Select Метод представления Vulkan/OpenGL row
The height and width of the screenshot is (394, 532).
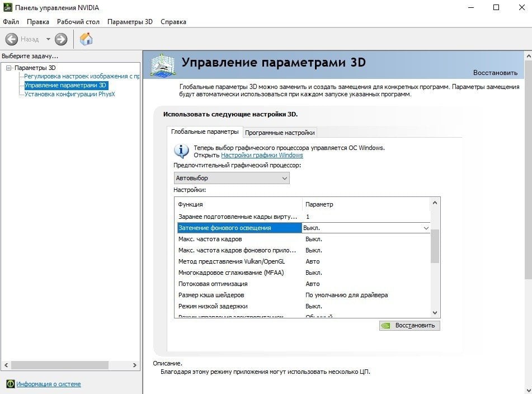click(304, 261)
